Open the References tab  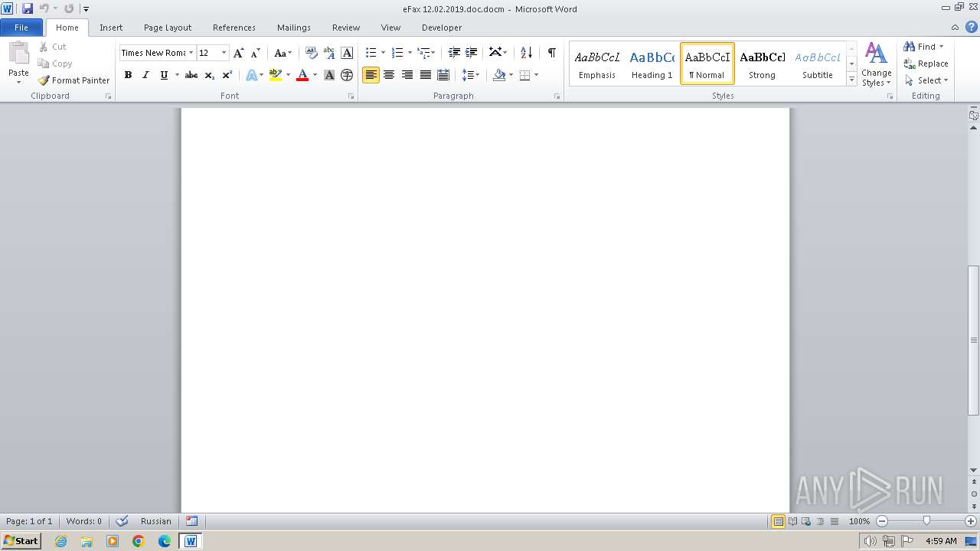234,28
